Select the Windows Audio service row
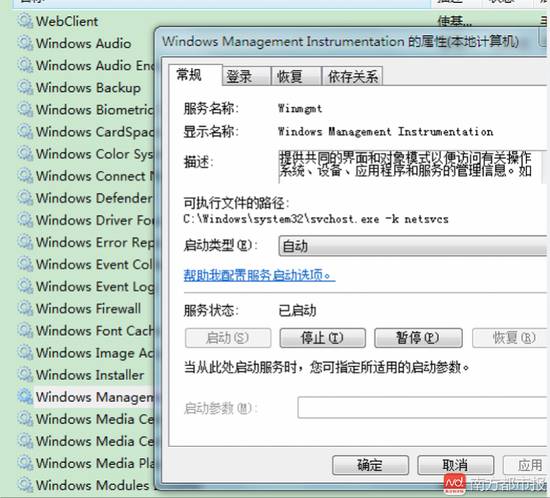Image resolution: width=550 pixels, height=498 pixels. [84, 43]
